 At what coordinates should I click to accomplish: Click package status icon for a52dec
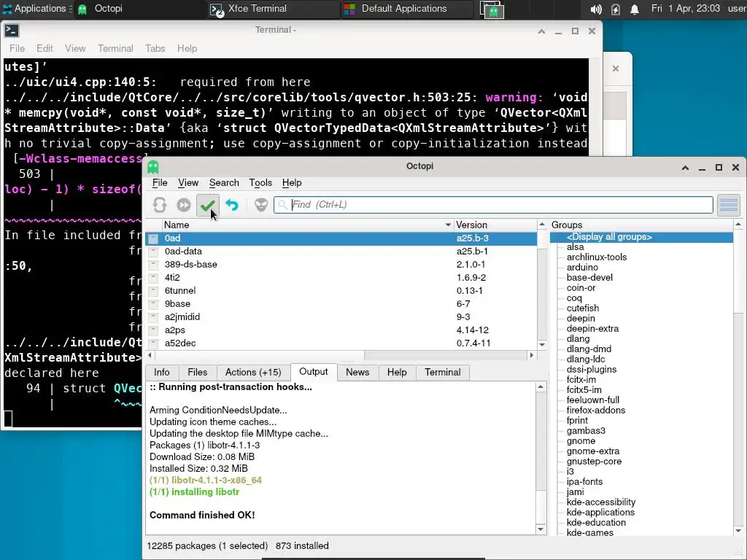153,343
